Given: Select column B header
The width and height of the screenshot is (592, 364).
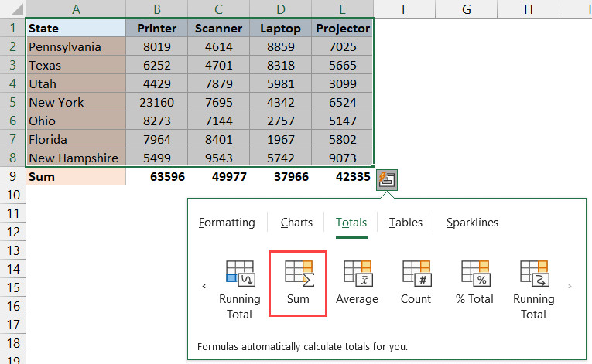Looking at the screenshot, I should point(156,9).
